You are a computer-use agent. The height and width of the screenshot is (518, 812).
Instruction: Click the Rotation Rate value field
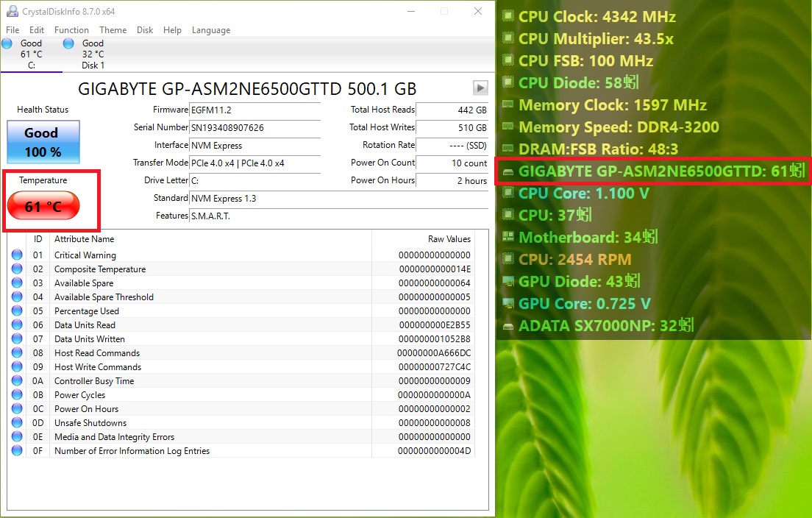click(452, 146)
